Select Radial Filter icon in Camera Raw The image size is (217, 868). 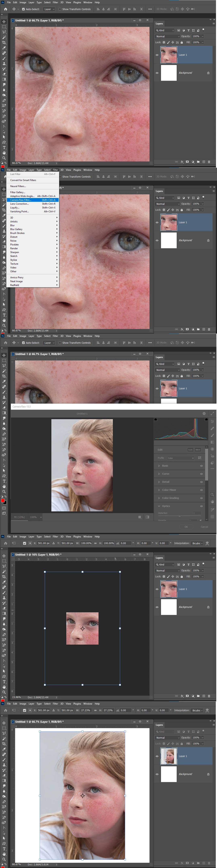coord(212,449)
